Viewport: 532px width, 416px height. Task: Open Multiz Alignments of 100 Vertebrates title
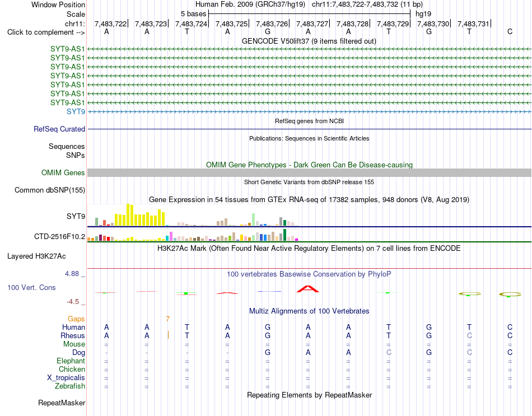pos(309,311)
